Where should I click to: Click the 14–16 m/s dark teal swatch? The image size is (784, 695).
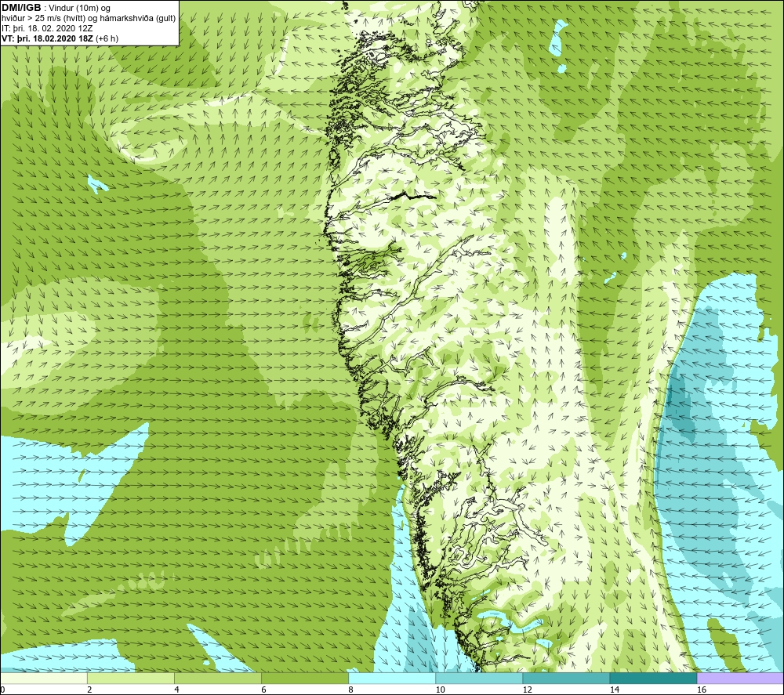[x=653, y=679]
